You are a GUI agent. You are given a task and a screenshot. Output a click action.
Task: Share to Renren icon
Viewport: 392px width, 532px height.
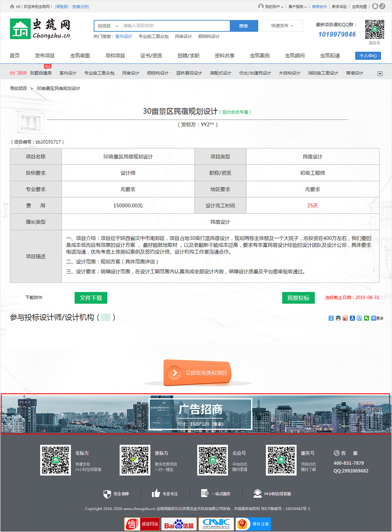point(352,318)
